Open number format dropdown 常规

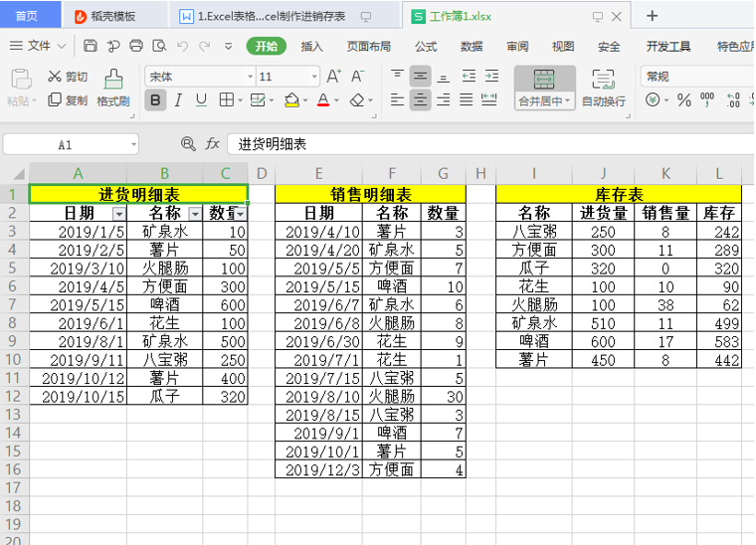coord(697,77)
